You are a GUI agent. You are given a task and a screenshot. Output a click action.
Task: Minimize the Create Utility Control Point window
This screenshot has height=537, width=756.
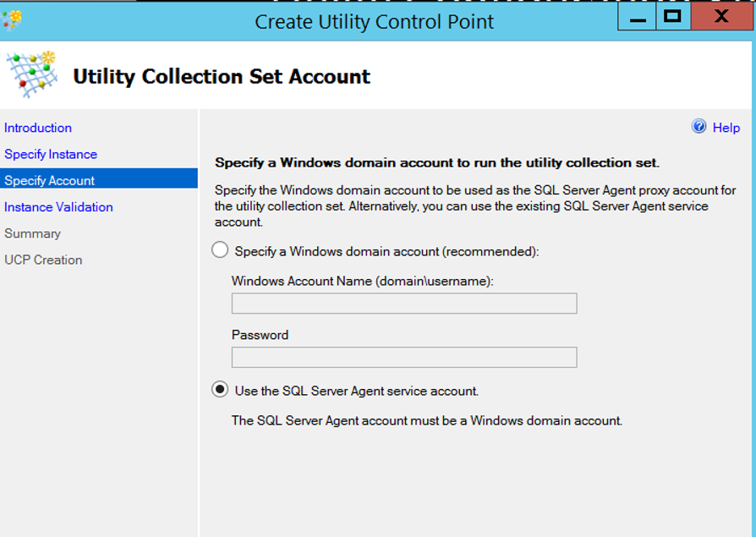click(x=637, y=16)
